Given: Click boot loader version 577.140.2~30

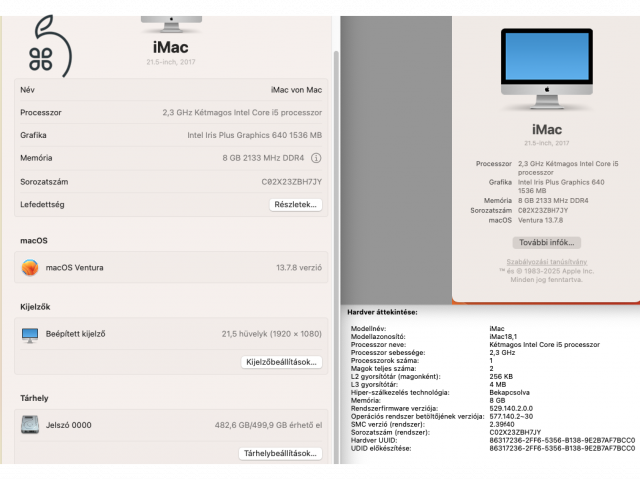Looking at the screenshot, I should coord(511,416).
